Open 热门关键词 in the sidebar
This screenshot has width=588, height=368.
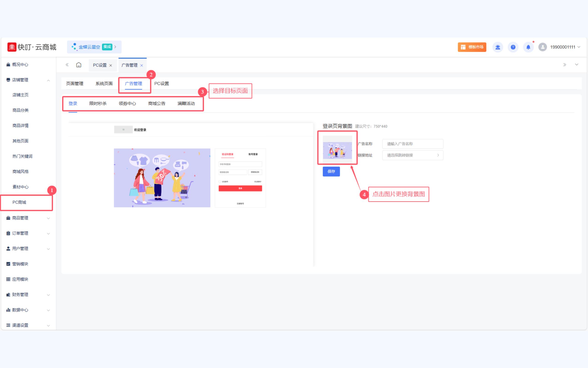(22, 156)
